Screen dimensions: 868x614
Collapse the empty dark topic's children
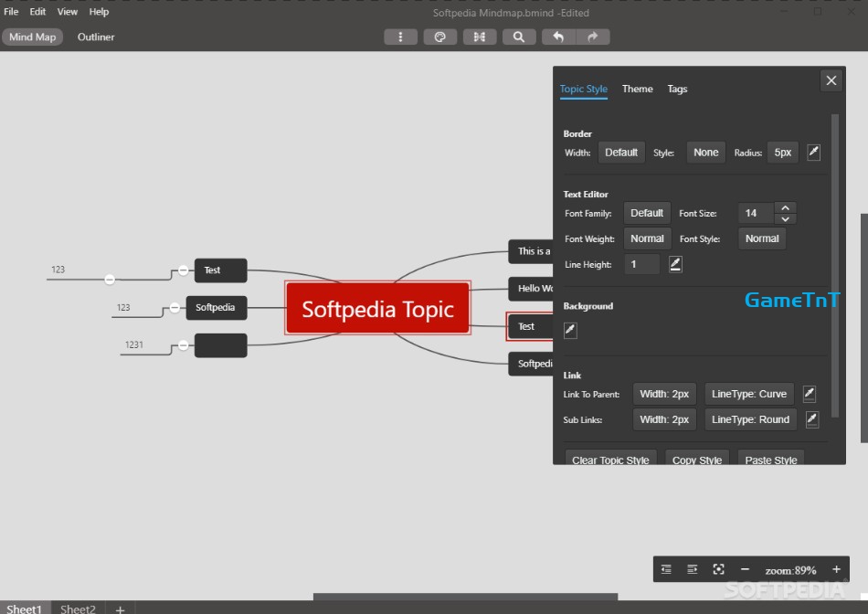click(x=184, y=345)
